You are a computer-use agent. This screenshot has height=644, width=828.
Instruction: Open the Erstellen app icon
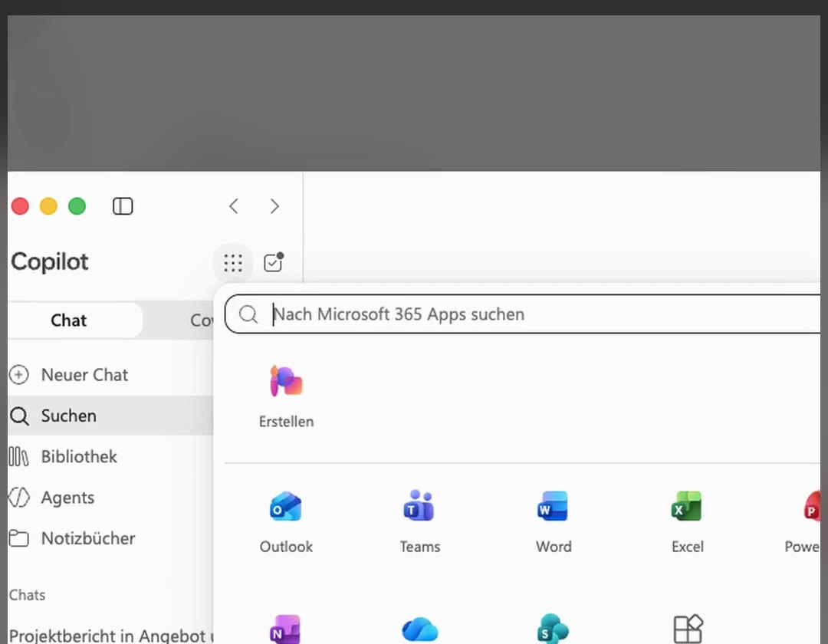(286, 380)
